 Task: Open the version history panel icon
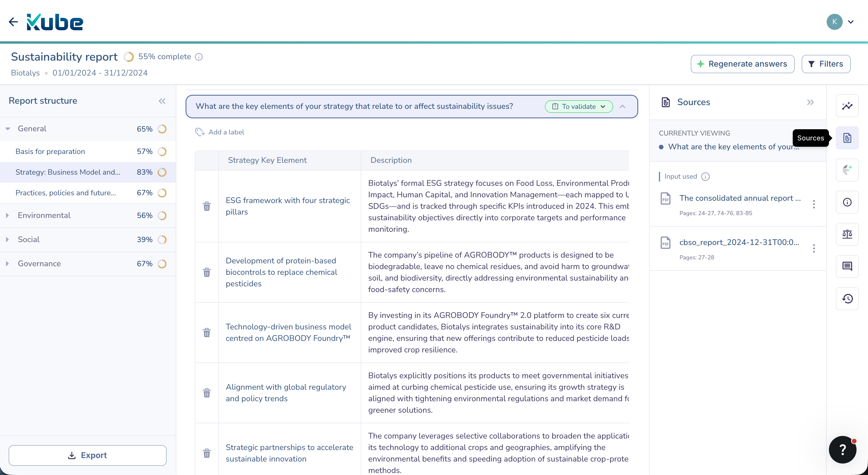tap(847, 298)
